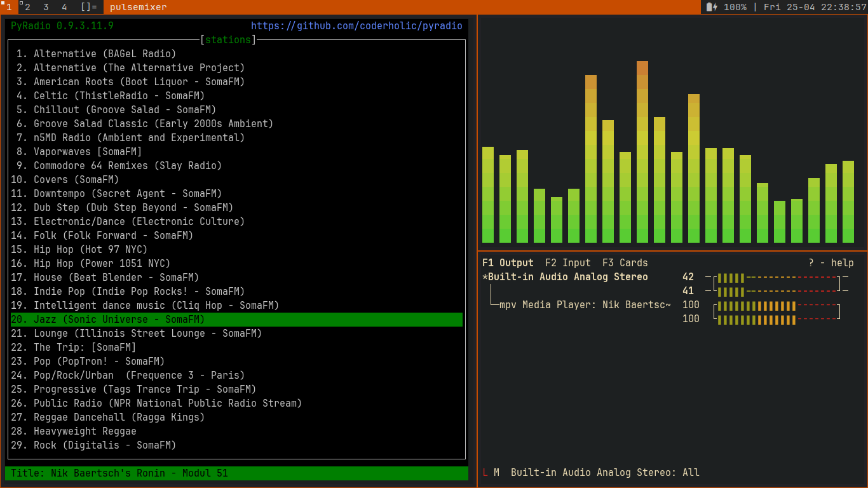Click the tallest orange spectrum visualizer bar
The image size is (868, 488).
pos(642,152)
